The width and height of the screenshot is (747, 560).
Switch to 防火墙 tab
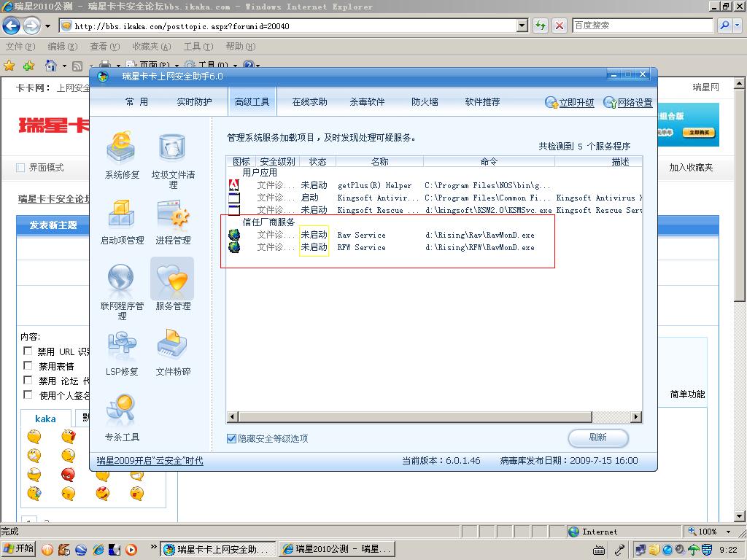pos(425,102)
